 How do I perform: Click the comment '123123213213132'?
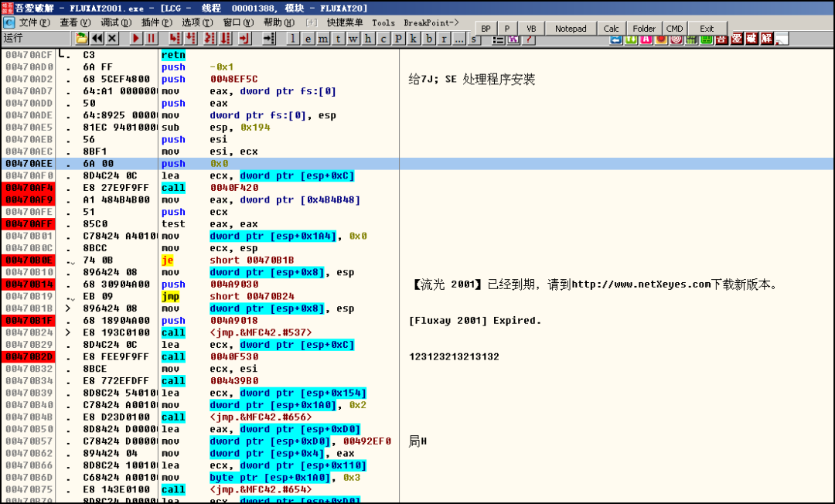pyautogui.click(x=455, y=356)
